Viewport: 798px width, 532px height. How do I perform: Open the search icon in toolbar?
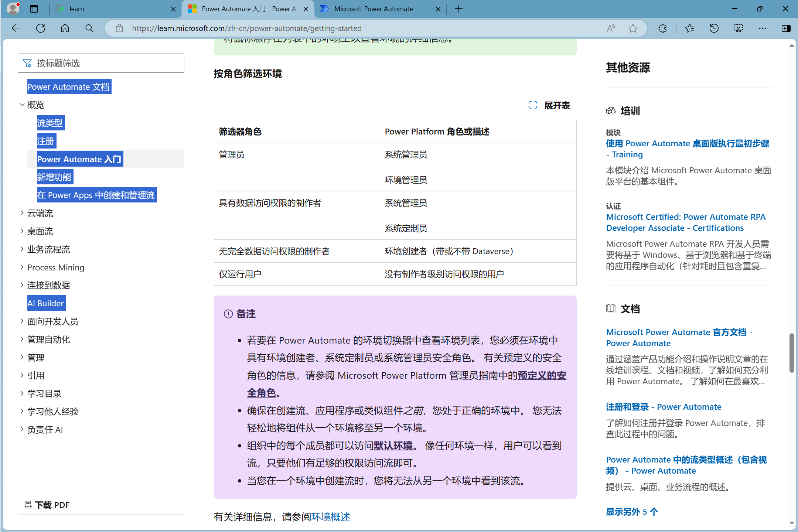pyautogui.click(x=89, y=28)
